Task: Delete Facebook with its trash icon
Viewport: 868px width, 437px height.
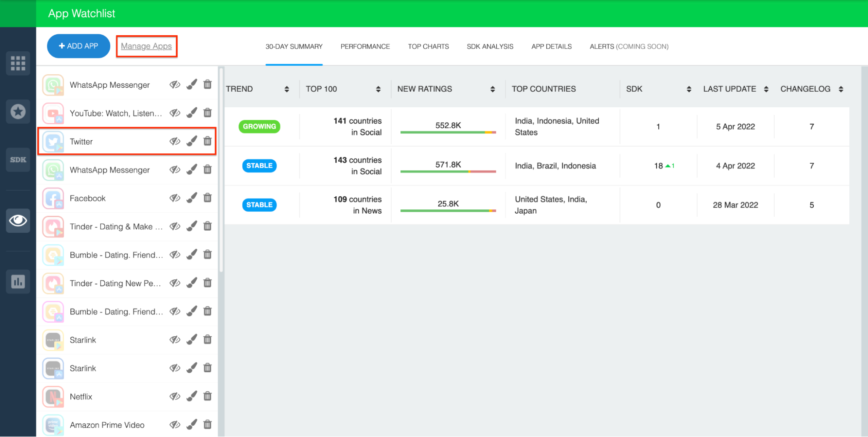Action: click(208, 198)
